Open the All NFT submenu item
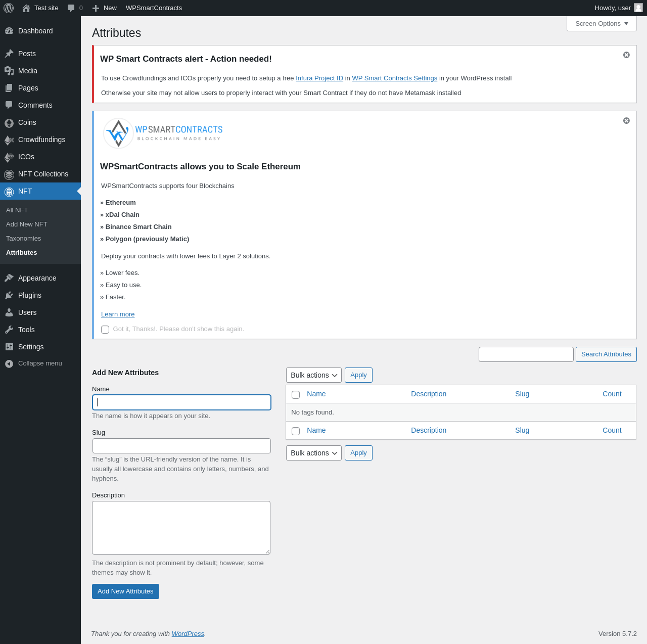 (x=17, y=210)
